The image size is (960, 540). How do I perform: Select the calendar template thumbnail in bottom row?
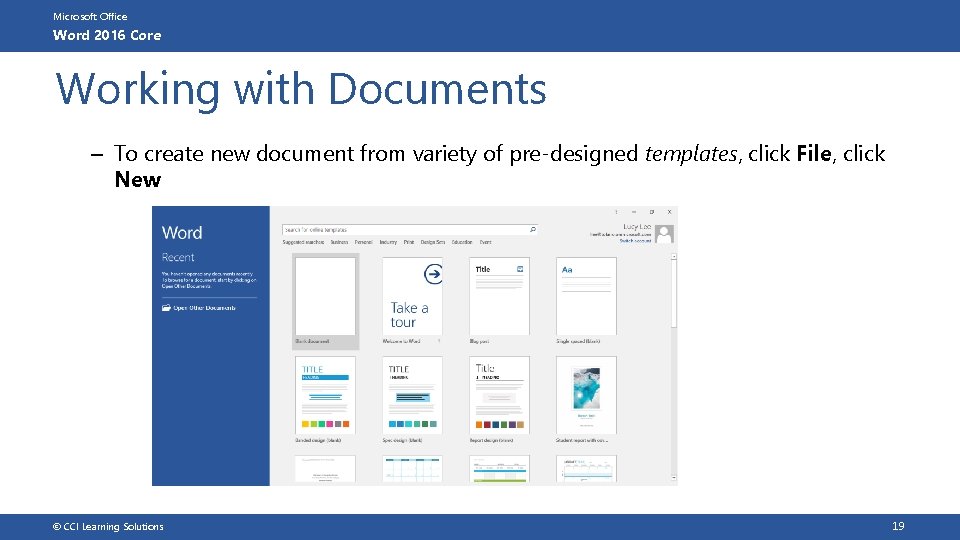pos(412,469)
